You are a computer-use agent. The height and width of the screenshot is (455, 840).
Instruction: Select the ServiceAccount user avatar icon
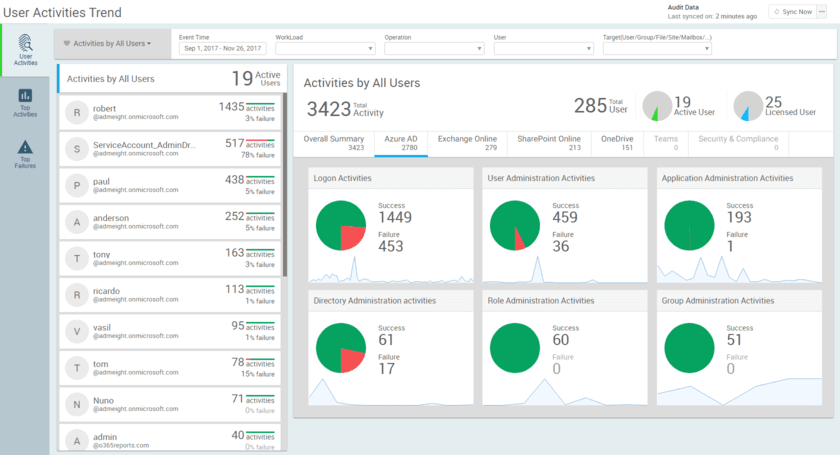[77, 150]
